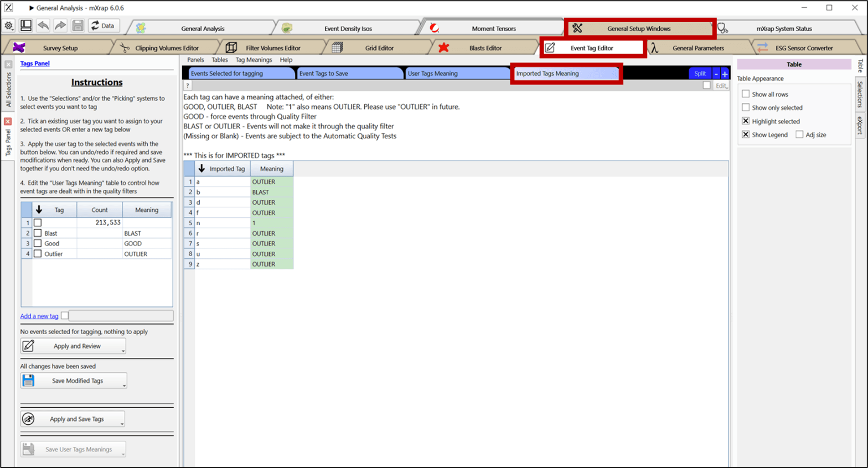
Task: Click the Add a new tag link
Action: [39, 316]
